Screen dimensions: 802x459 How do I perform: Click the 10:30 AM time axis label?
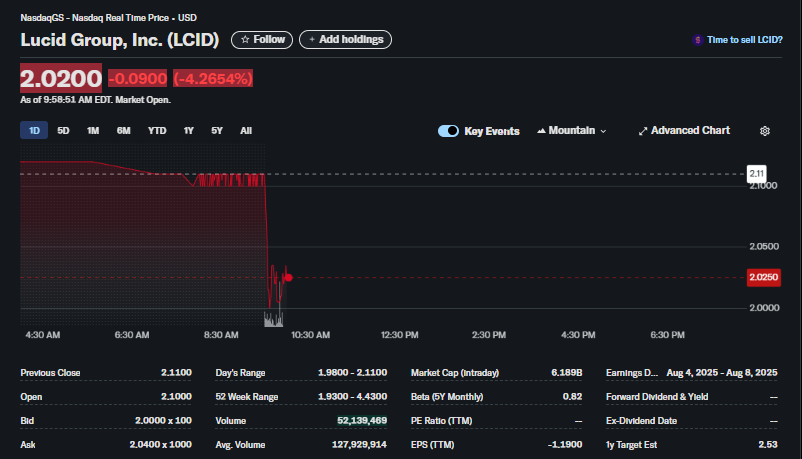point(310,335)
